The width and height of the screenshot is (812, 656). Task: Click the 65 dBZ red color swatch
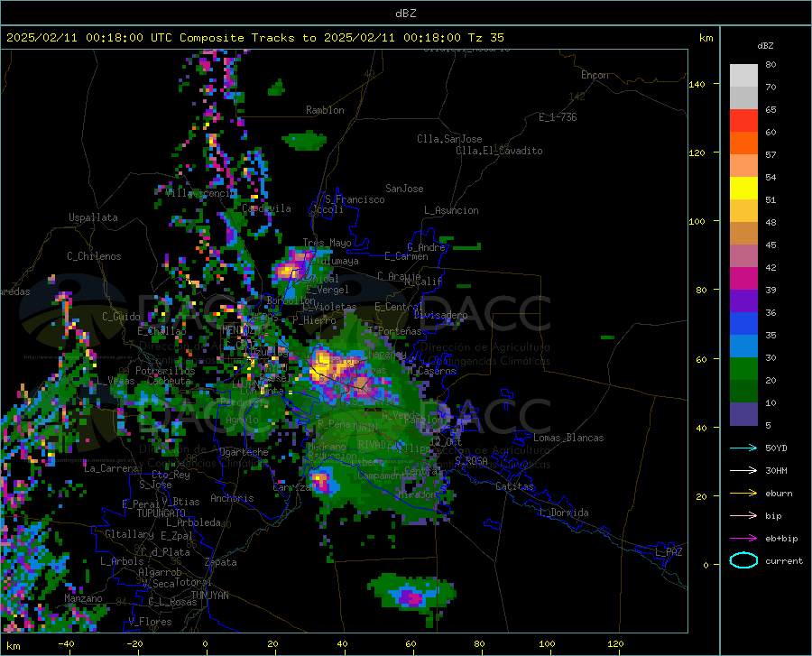(743, 120)
